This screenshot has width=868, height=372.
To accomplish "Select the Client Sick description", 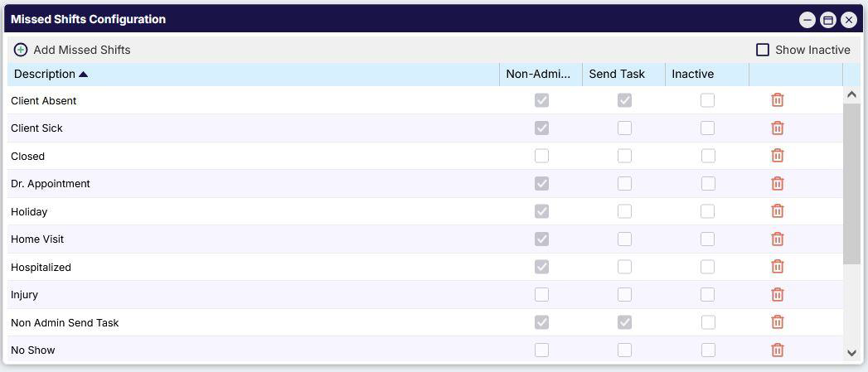I will [36, 128].
